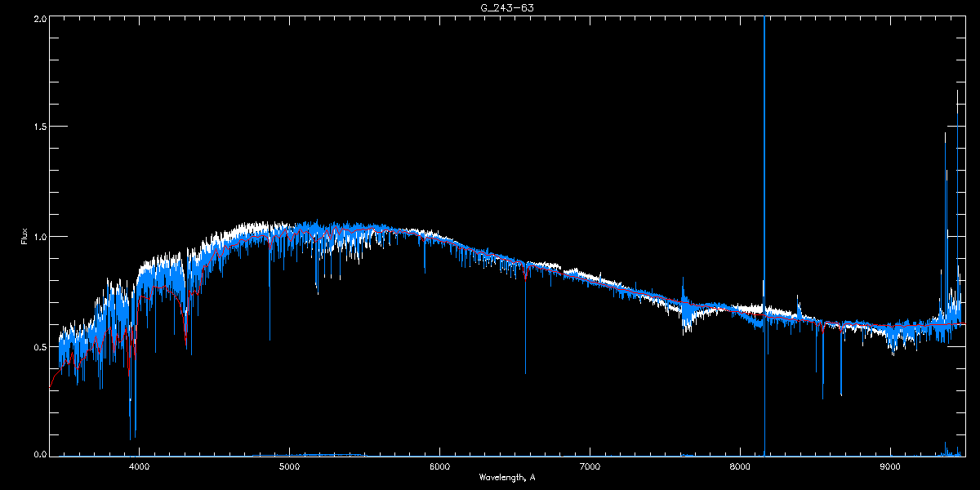Image resolution: width=980 pixels, height=490 pixels.
Task: Click the 1.0 flux tick label
Action: click(38, 237)
